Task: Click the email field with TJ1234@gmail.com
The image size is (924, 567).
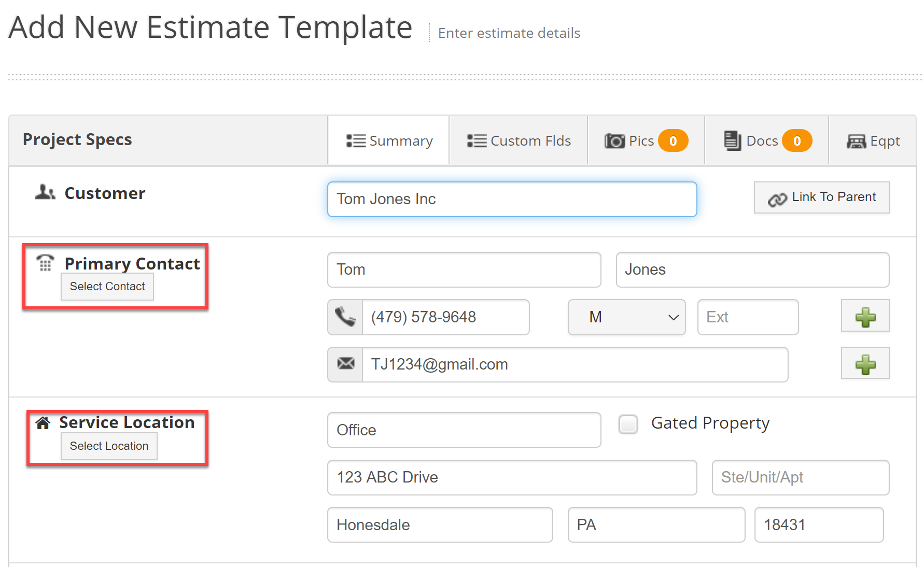Action: click(x=575, y=365)
